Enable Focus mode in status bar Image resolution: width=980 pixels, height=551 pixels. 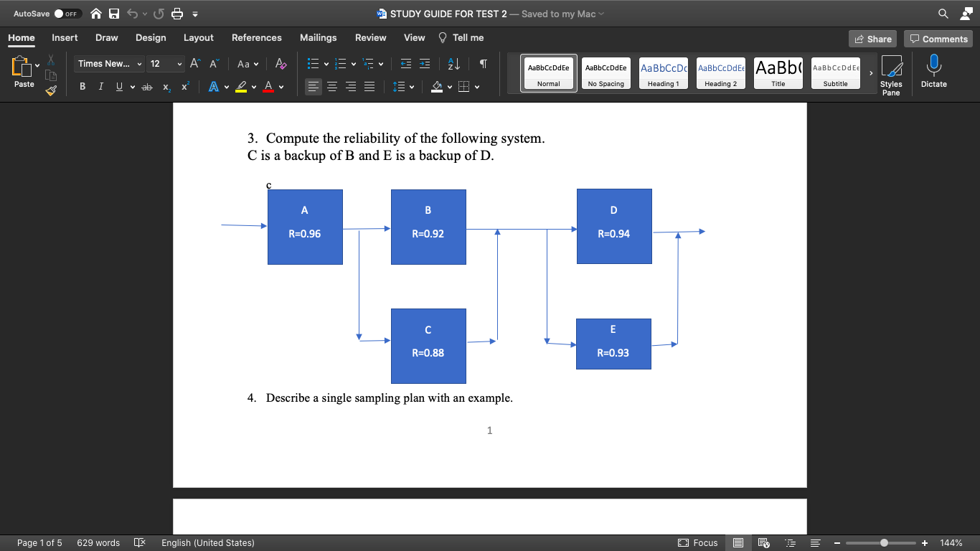(x=698, y=542)
